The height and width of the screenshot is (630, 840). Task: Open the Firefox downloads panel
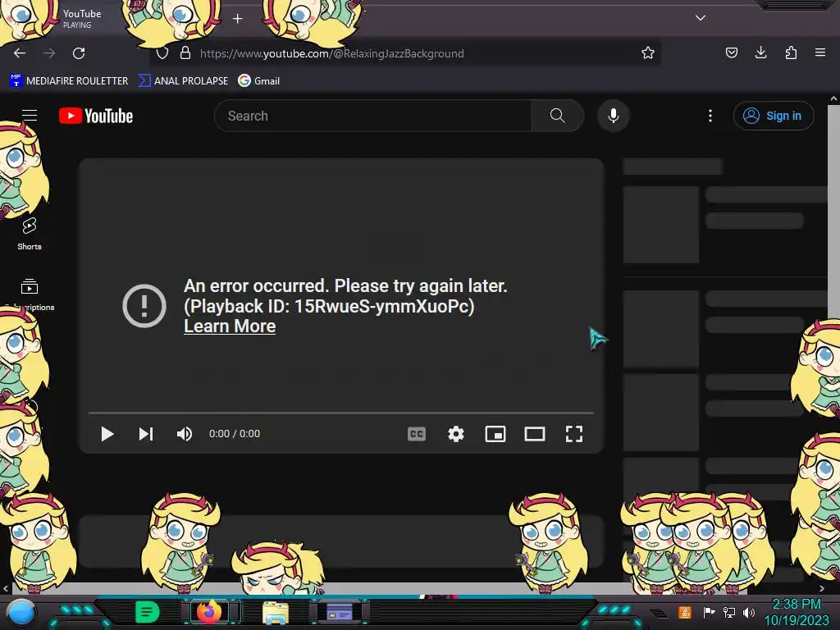[x=760, y=52]
